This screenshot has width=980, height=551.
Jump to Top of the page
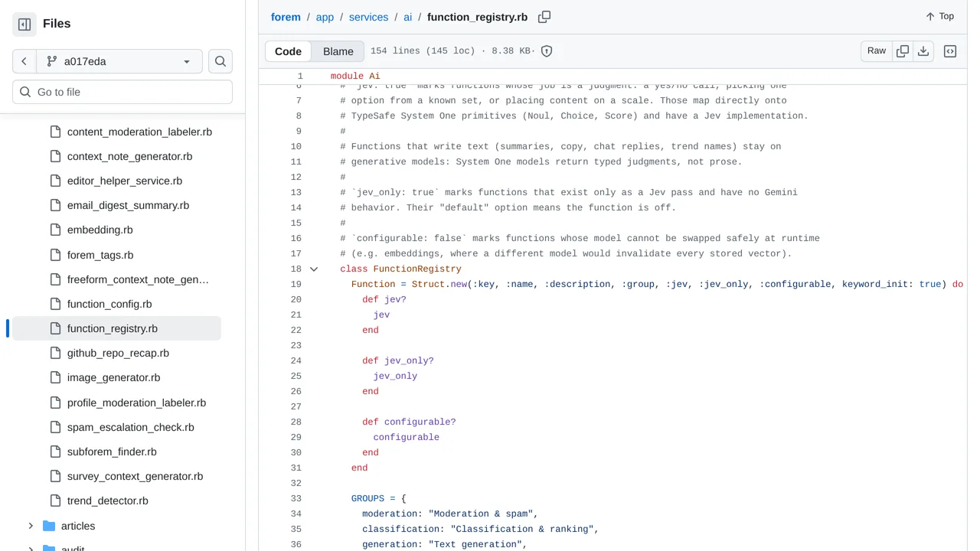pyautogui.click(x=939, y=16)
